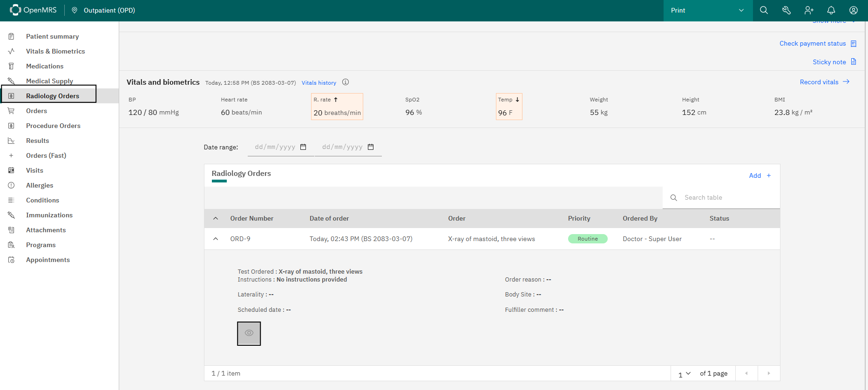Viewport: 868px width, 390px height.
Task: Click the OpenMRS logo
Action: click(33, 10)
